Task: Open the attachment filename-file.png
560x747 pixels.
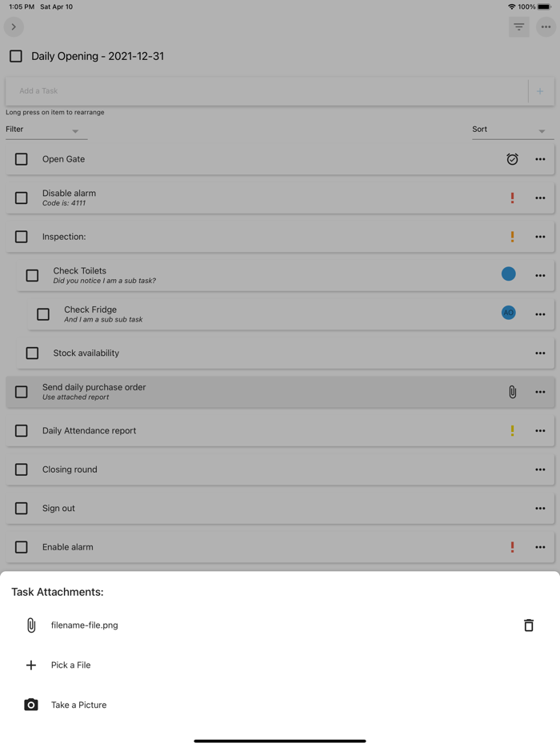Action: tap(83, 625)
